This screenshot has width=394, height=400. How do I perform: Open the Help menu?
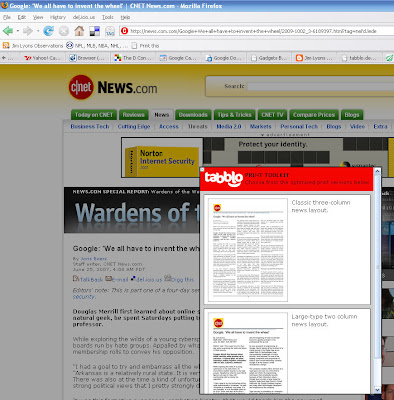[125, 17]
